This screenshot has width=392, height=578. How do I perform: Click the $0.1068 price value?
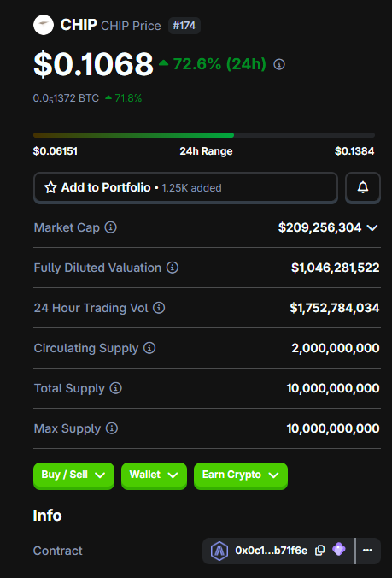93,64
